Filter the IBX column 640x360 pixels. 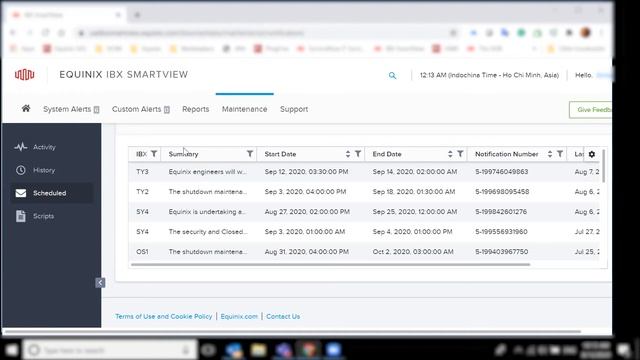click(x=154, y=154)
